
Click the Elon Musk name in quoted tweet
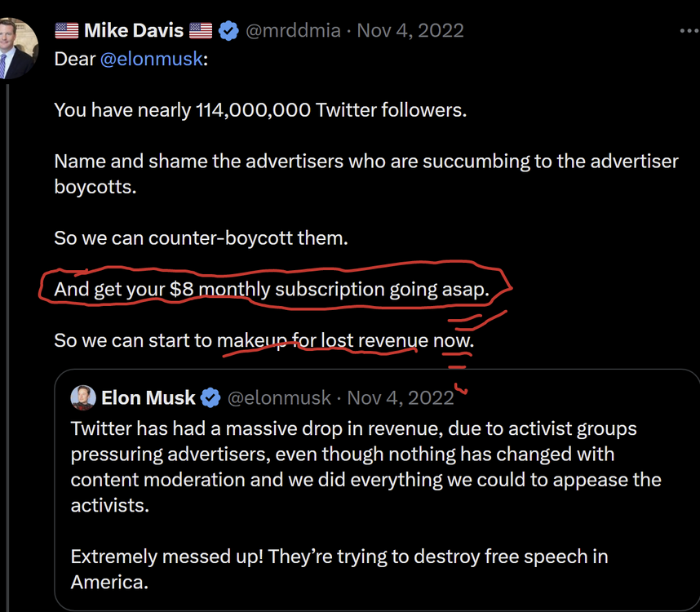click(x=148, y=397)
